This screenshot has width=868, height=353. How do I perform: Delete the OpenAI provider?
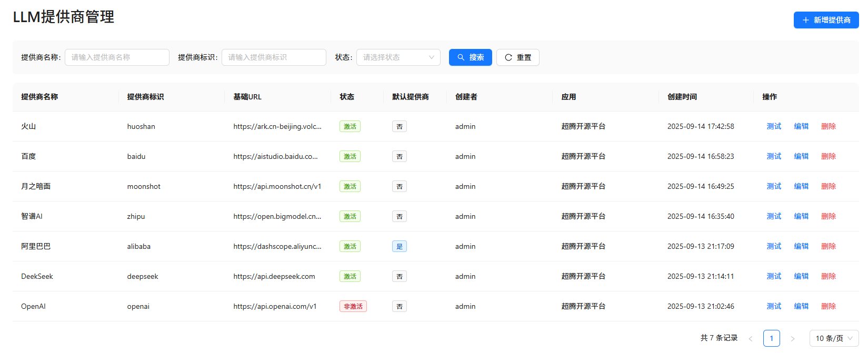[829, 306]
